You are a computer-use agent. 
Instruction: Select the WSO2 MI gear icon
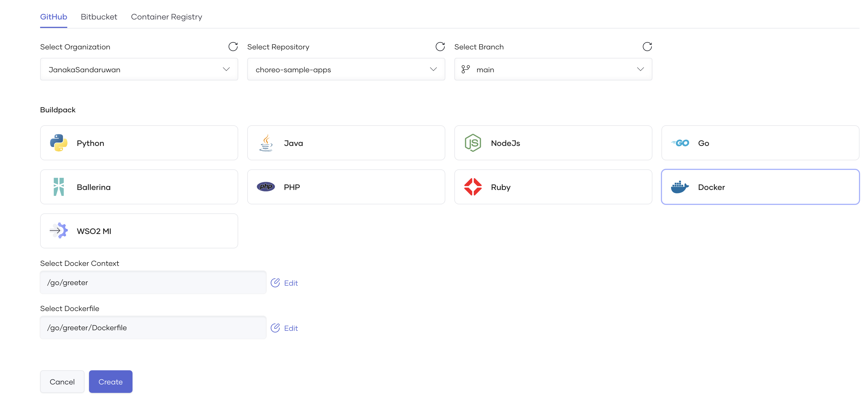[x=59, y=231]
